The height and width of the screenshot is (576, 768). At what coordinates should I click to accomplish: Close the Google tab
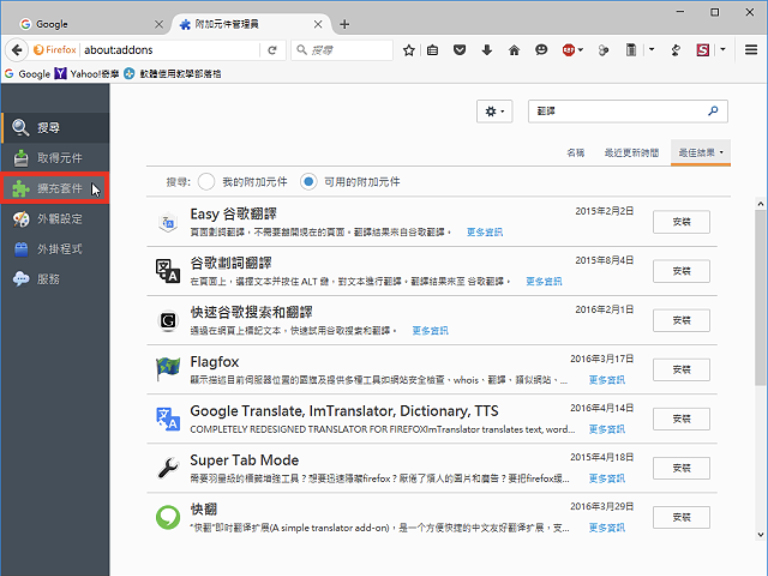coord(159,24)
